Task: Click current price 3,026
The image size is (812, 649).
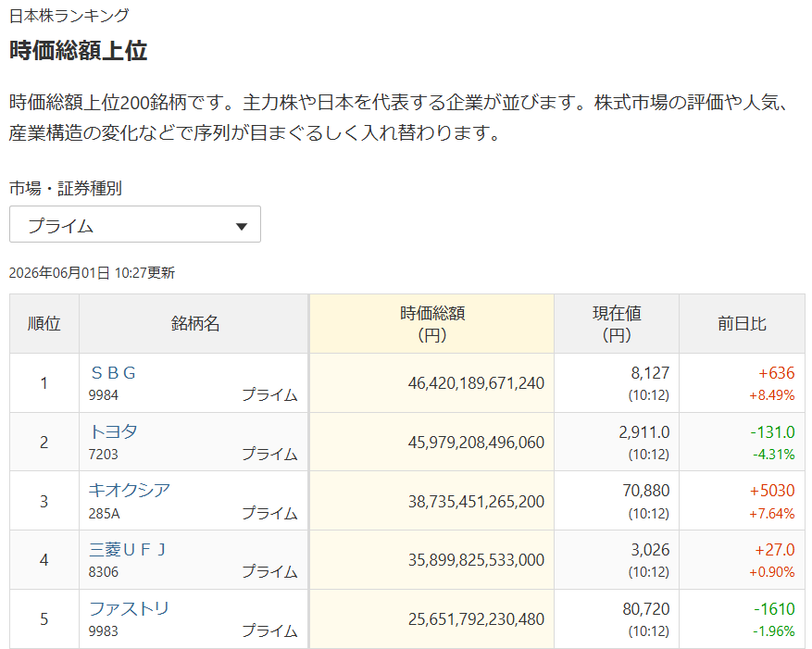Action: click(650, 550)
